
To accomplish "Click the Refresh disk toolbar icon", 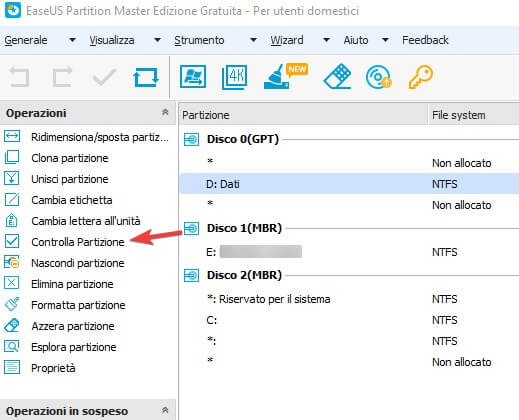I will coord(146,77).
